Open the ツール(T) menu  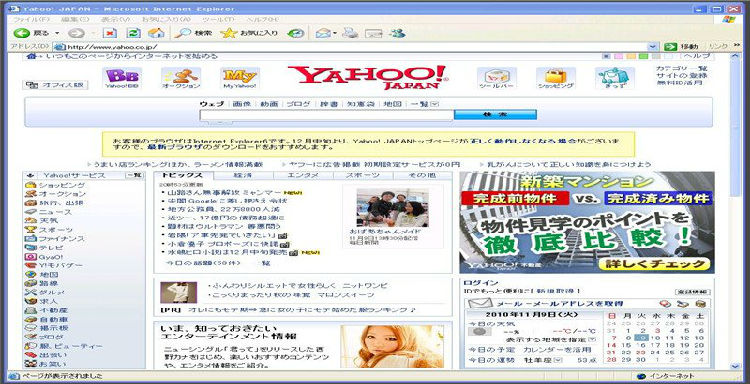pyautogui.click(x=218, y=20)
